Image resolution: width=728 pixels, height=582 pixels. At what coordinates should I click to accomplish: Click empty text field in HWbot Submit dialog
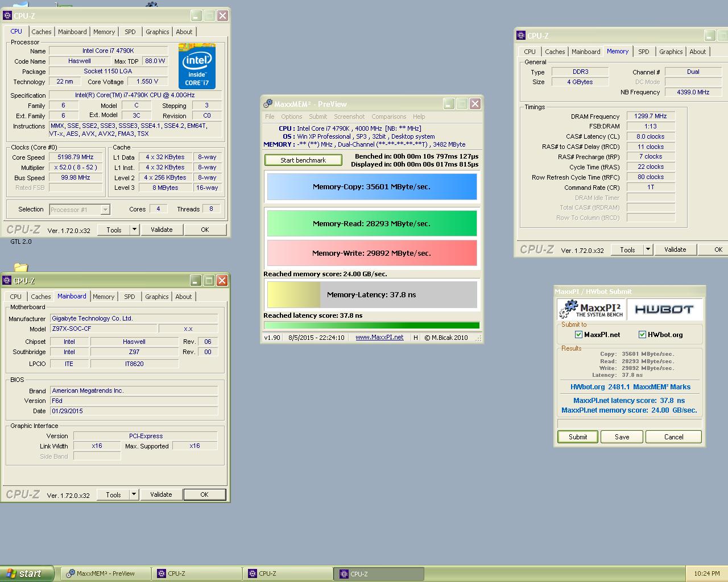click(x=630, y=424)
